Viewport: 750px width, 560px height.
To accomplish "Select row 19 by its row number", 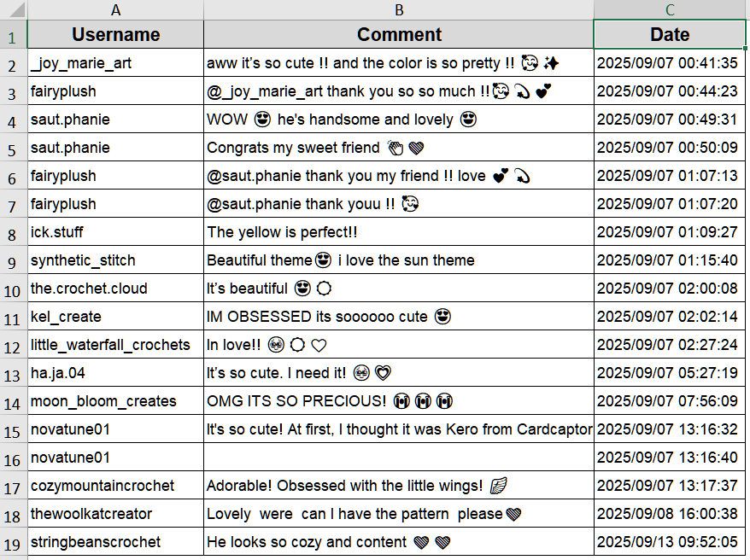I will click(14, 542).
